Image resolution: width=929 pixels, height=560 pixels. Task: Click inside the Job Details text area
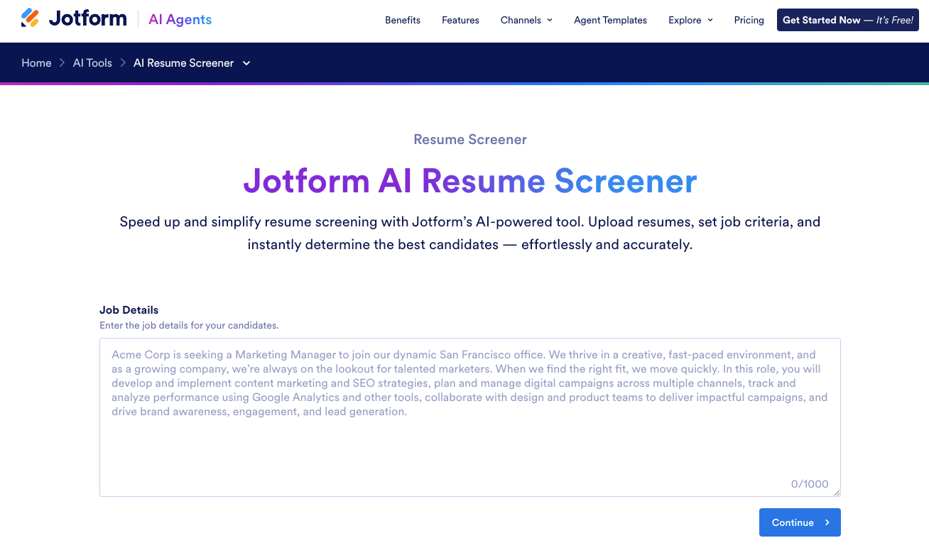click(469, 417)
